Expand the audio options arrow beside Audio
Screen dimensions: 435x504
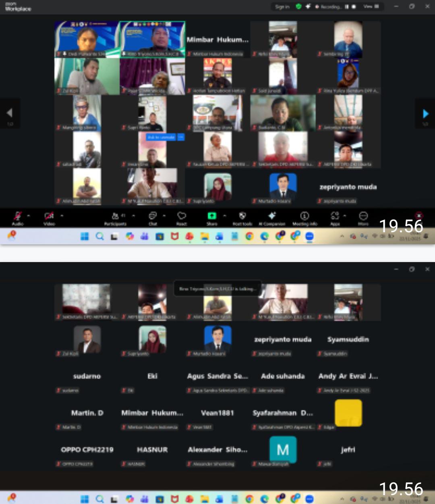coord(29,216)
